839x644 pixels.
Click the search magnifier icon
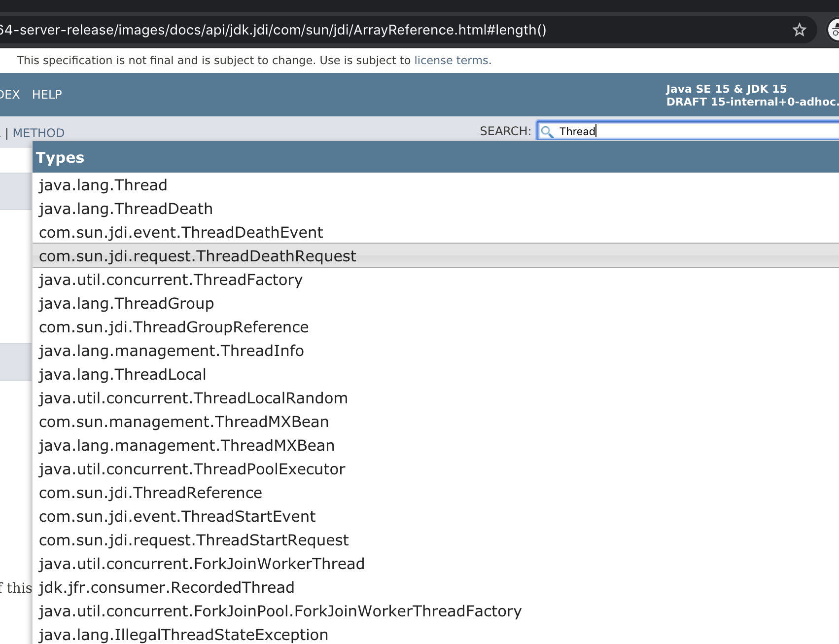pyautogui.click(x=546, y=132)
